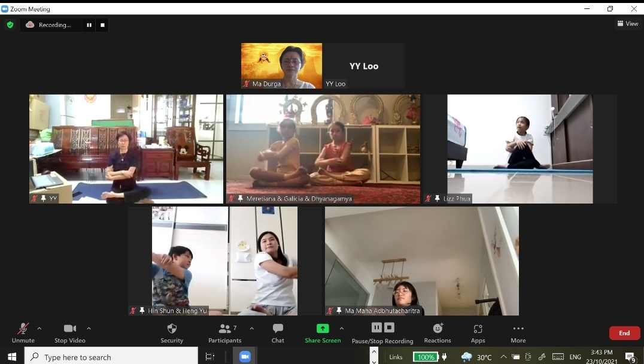Screen dimensions: 644x364
Task: Click the red End meeting button
Action: (624, 333)
